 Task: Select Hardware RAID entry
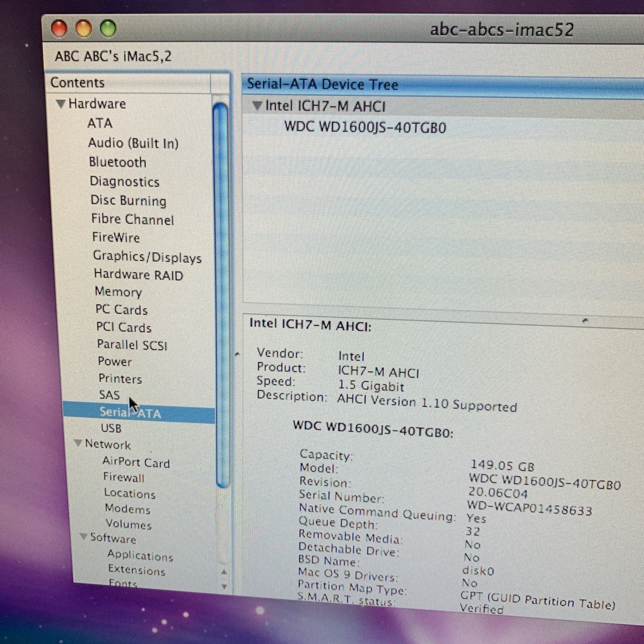pos(138,275)
